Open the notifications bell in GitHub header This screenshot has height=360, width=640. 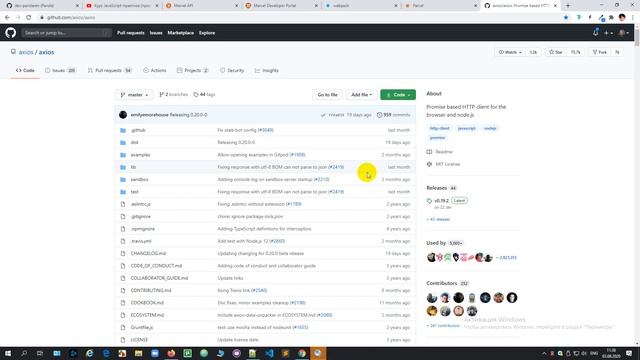point(596,33)
